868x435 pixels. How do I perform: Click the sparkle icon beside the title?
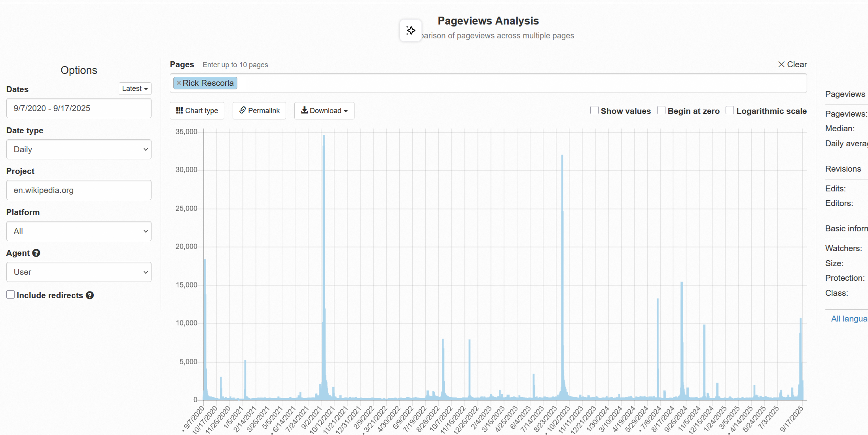tap(410, 30)
